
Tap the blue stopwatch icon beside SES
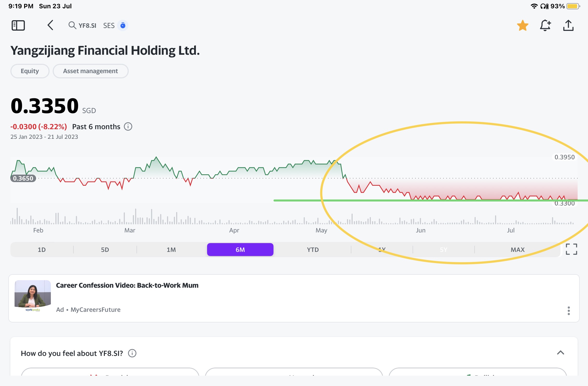coord(123,25)
